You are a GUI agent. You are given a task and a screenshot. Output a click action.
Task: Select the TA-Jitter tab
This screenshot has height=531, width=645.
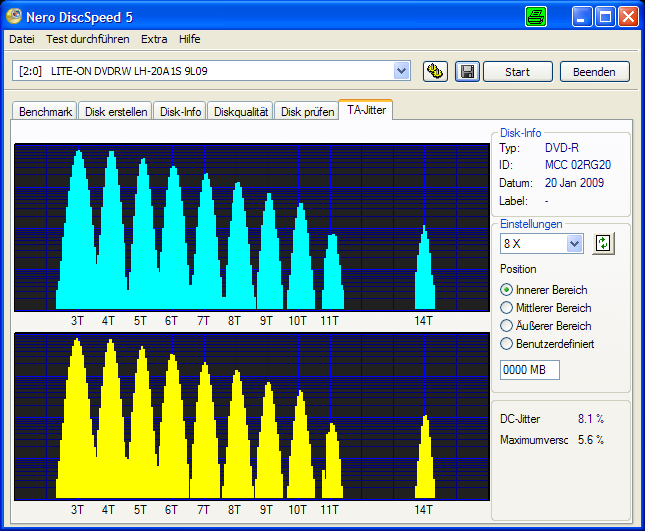(366, 110)
